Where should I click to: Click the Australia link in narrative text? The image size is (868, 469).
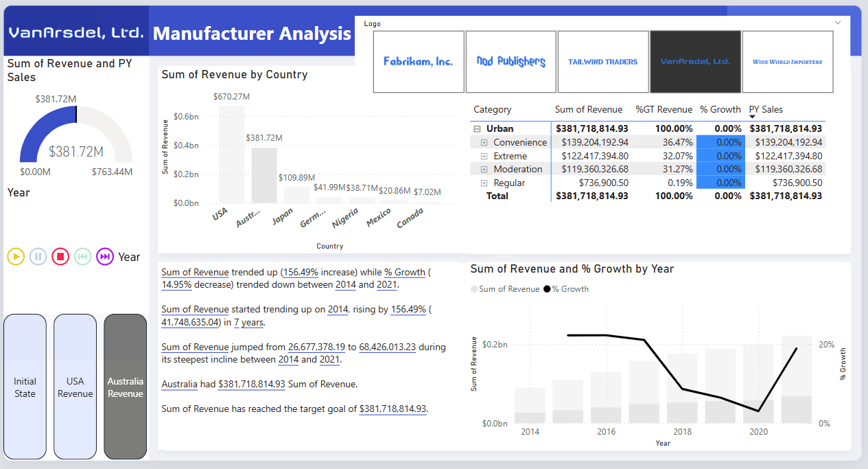pos(180,384)
